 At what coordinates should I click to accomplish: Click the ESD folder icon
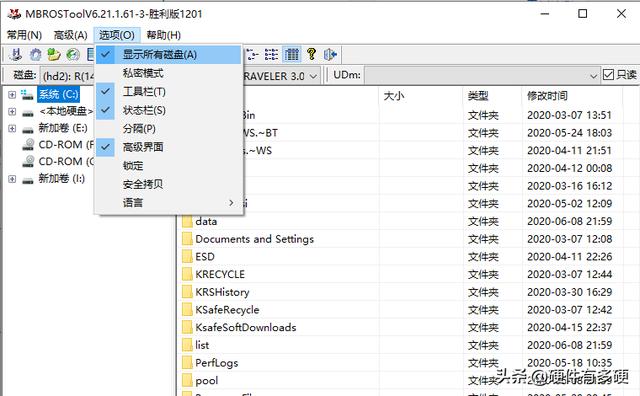187,257
